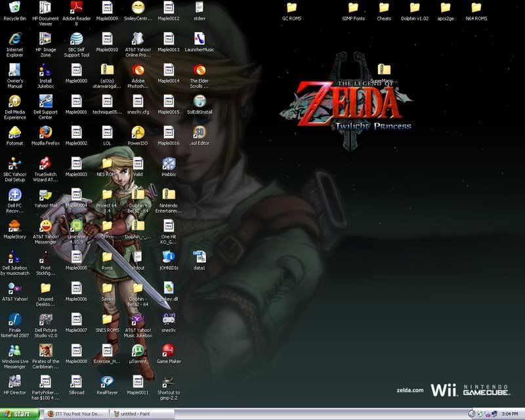525x420 pixels.
Task: Click the Pirates of the Caribbean icon
Action: click(x=45, y=350)
